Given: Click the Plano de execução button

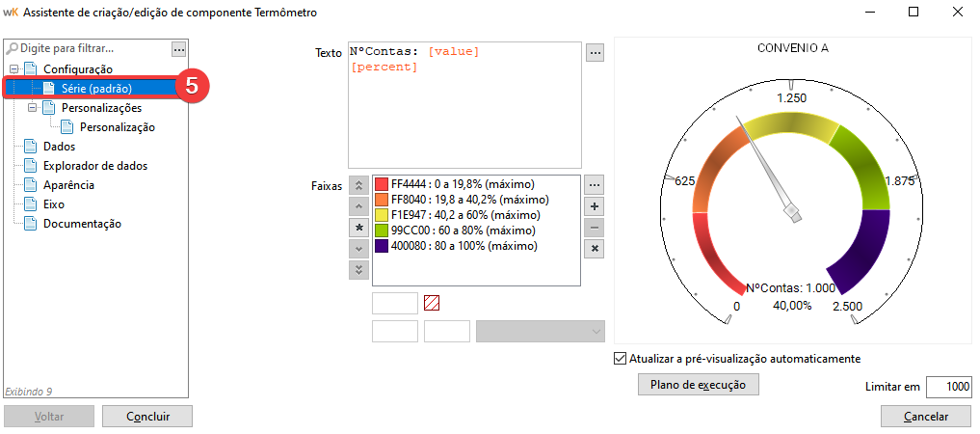Looking at the screenshot, I should pyautogui.click(x=698, y=385).
